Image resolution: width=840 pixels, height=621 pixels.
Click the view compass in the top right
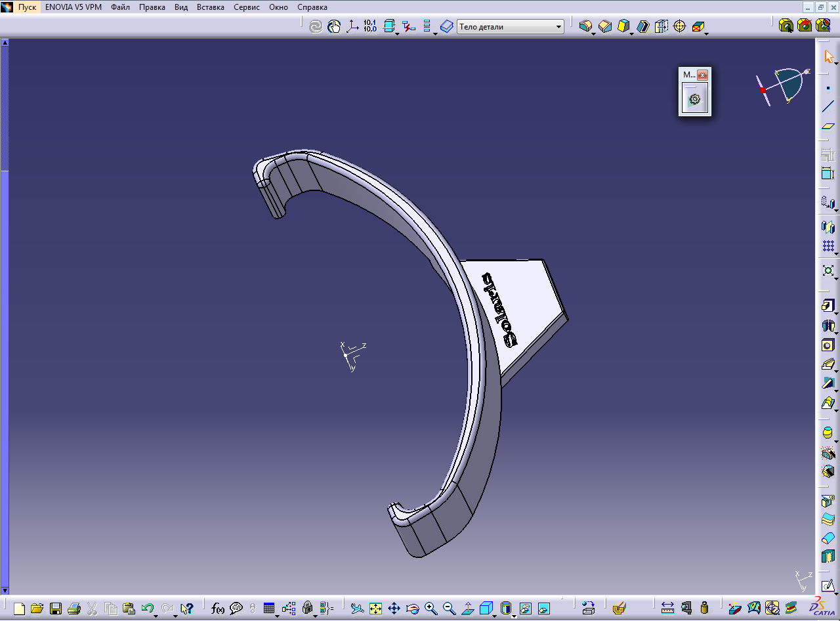click(x=783, y=87)
